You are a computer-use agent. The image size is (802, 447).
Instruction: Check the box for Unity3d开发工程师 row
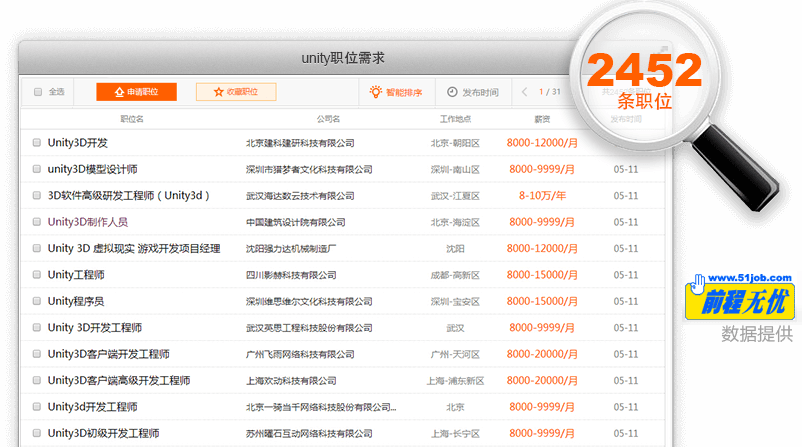(x=37, y=407)
